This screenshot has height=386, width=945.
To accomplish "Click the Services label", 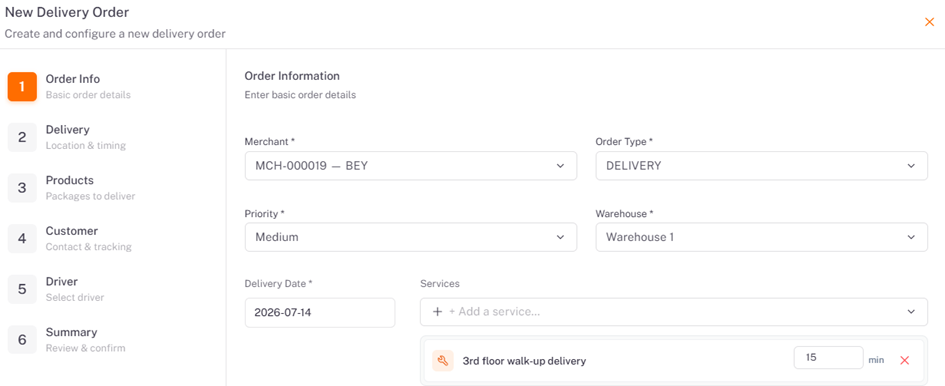I will tap(439, 283).
